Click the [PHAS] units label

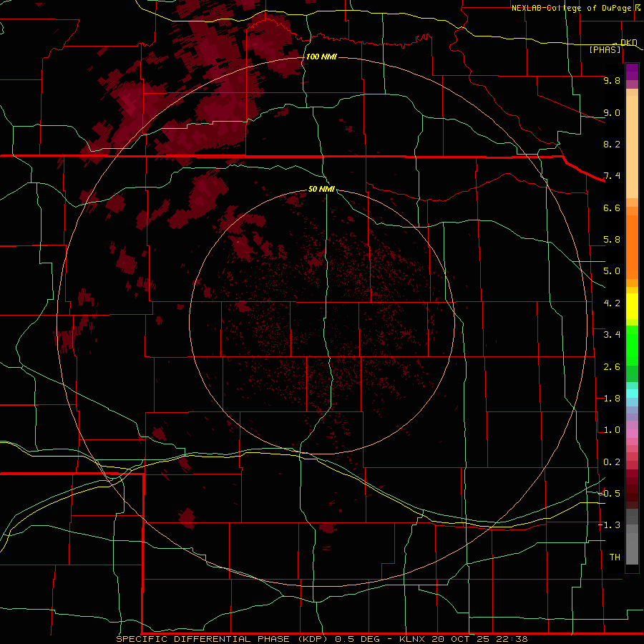point(605,49)
